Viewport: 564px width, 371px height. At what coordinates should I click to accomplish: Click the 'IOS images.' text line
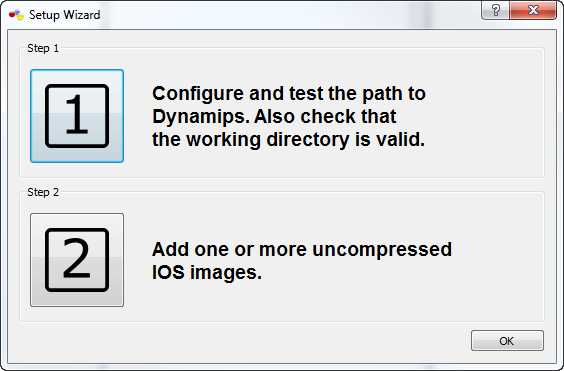click(206, 272)
